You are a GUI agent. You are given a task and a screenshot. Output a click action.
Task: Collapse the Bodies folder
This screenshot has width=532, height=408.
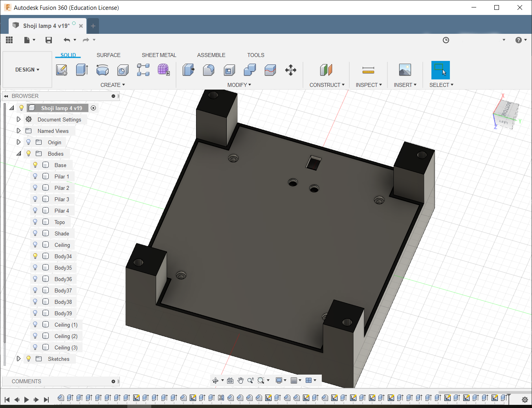pos(18,154)
